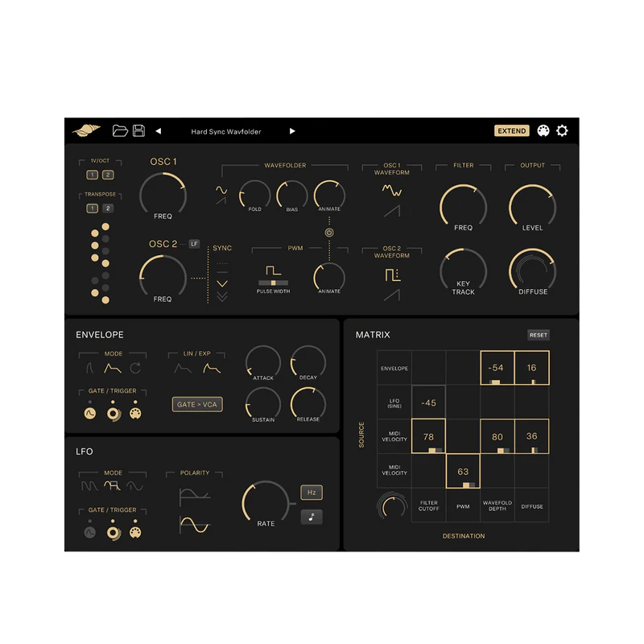This screenshot has height=644, width=644.
Task: Go to the previous preset arrow
Action: coord(157,131)
